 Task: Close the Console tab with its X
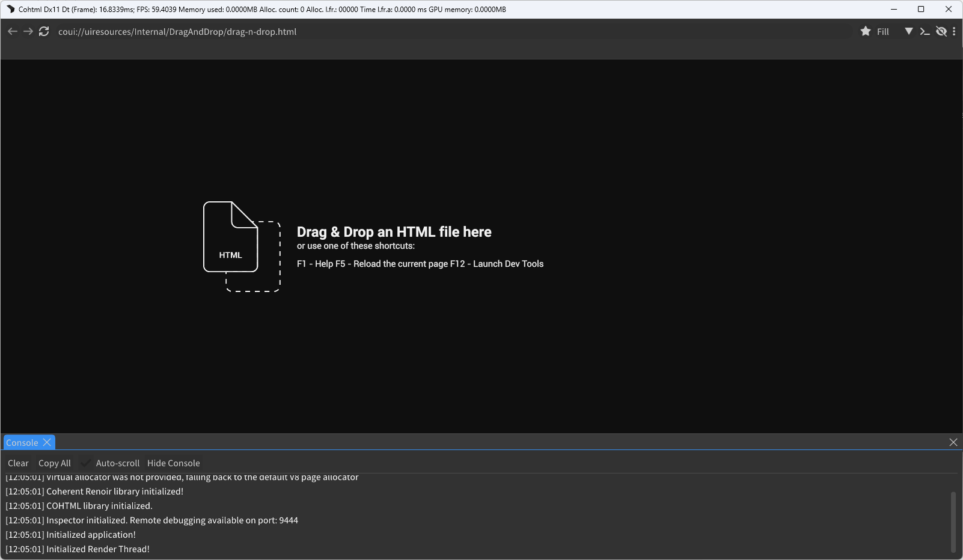[47, 443]
